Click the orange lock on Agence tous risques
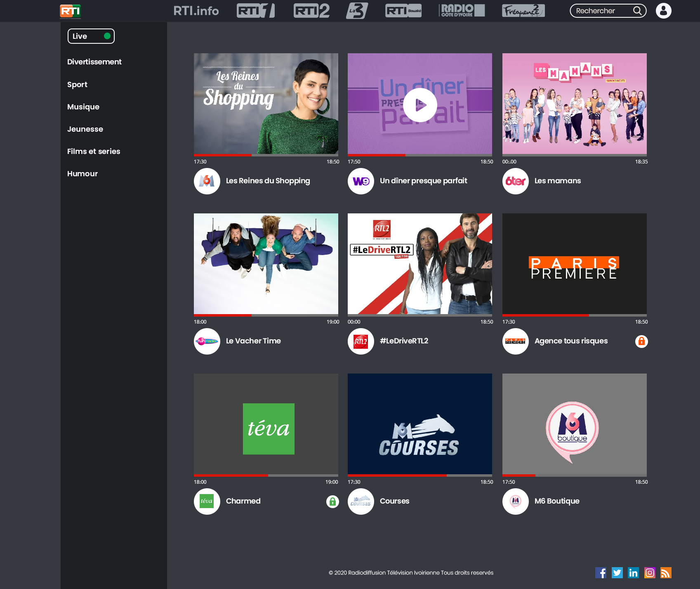The width and height of the screenshot is (700, 589). click(x=641, y=341)
